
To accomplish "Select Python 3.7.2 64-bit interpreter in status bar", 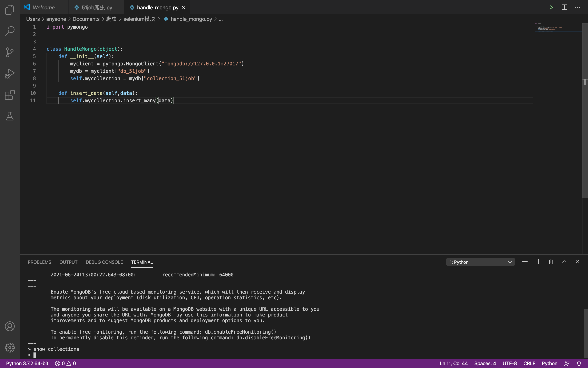I will [27, 363].
